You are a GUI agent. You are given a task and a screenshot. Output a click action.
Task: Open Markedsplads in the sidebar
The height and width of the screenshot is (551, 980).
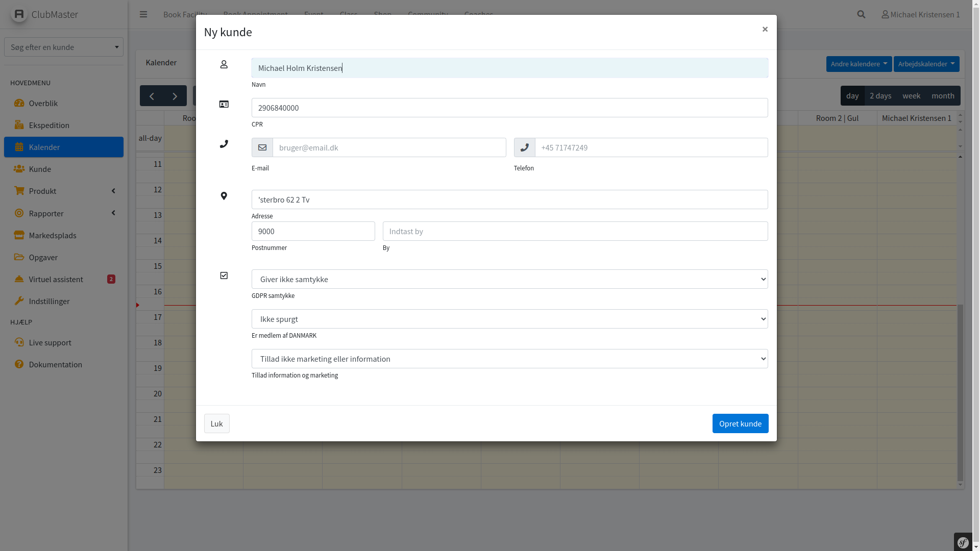pos(53,235)
